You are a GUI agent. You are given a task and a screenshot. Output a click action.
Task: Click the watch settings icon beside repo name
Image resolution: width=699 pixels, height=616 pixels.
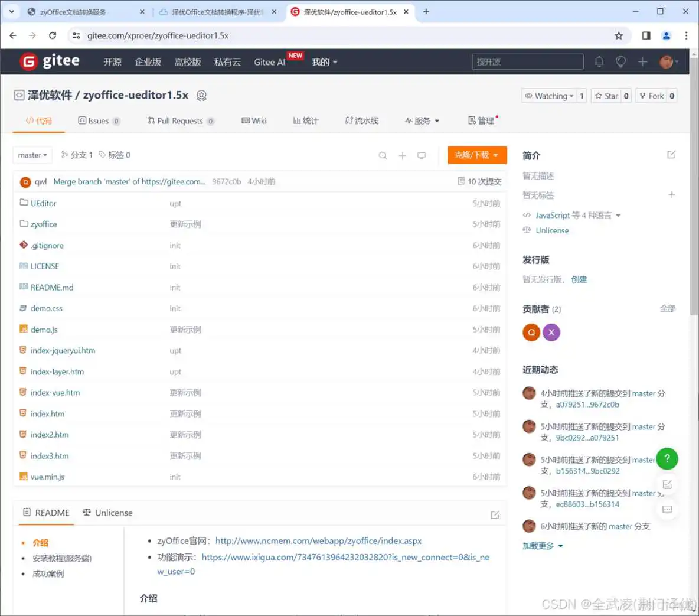[x=201, y=95]
